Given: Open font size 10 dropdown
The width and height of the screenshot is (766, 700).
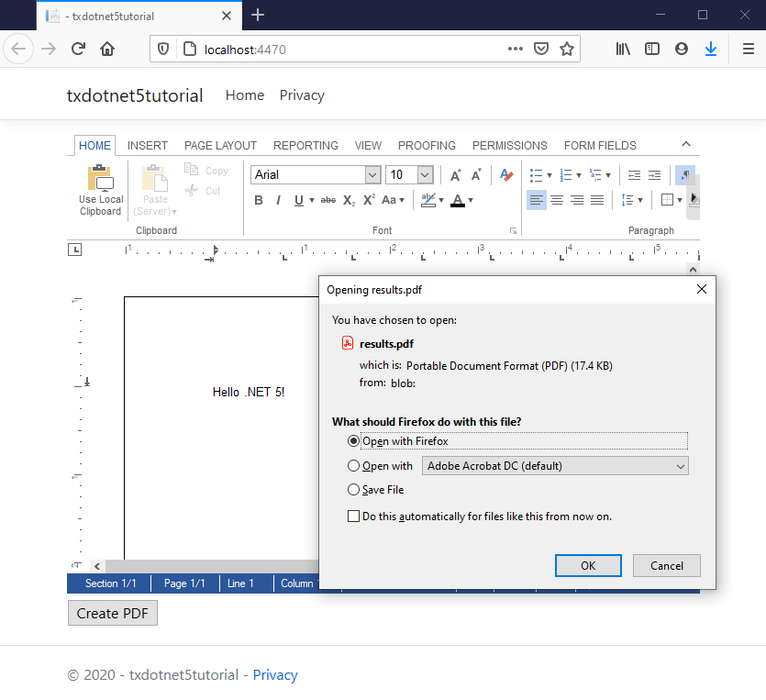Looking at the screenshot, I should pyautogui.click(x=425, y=175).
